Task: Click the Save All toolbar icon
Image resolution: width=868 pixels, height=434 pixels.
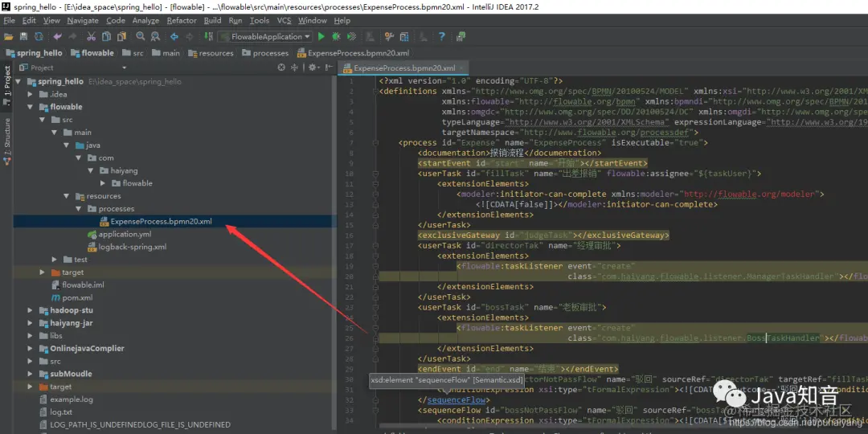Action: click(x=24, y=36)
